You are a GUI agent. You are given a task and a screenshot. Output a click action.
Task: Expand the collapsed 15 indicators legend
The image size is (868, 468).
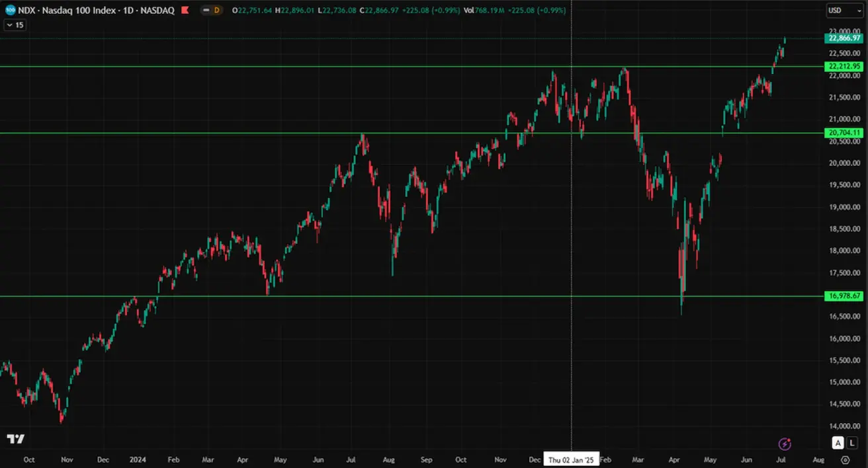point(15,24)
